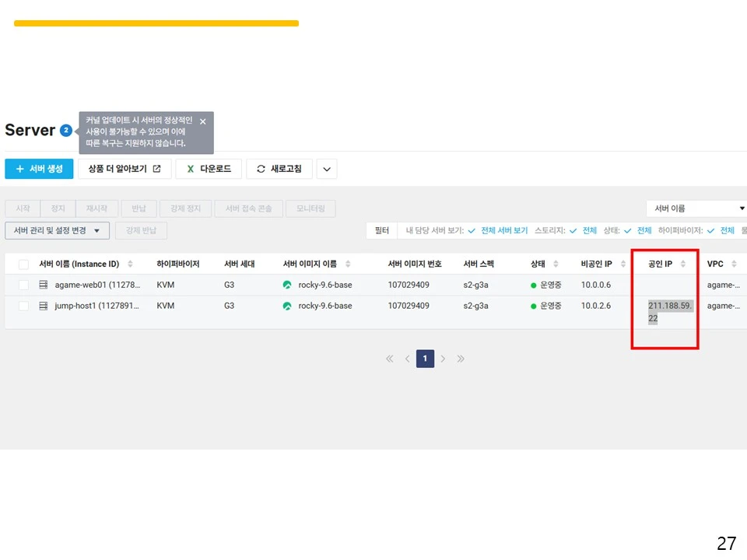Click 서버 세대 column header
747x560 pixels.
[x=239, y=264]
